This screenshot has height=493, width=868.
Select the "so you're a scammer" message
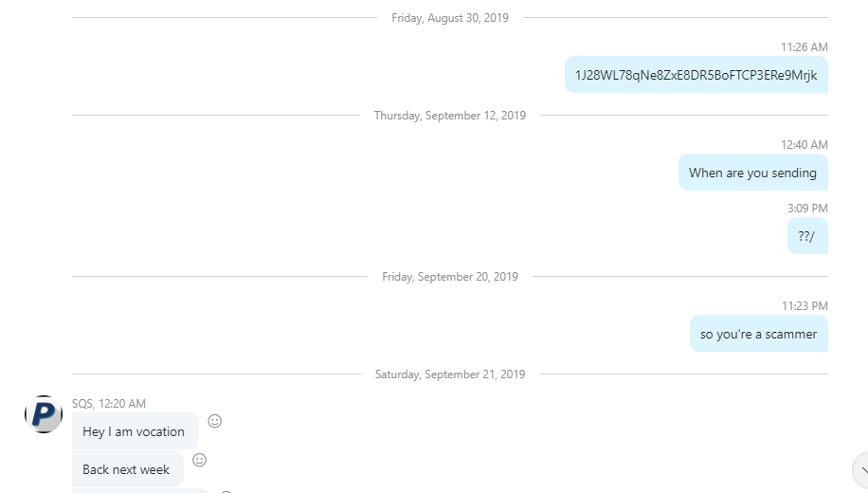pos(758,334)
